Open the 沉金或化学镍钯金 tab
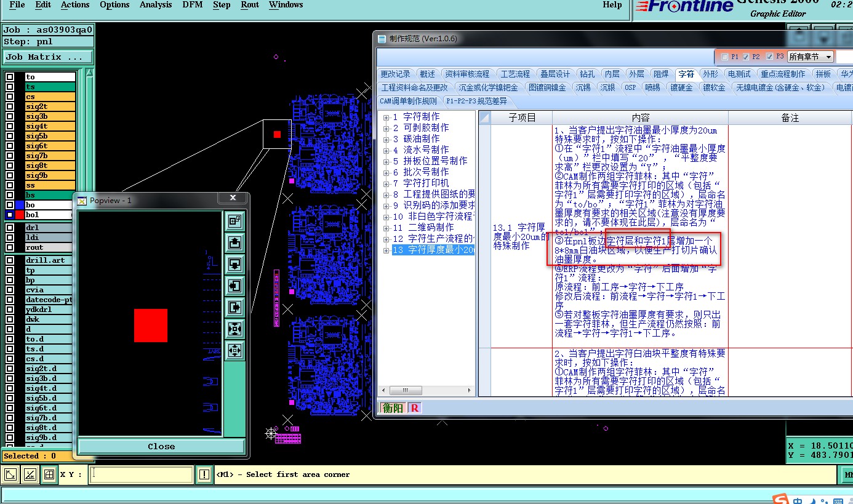 tap(489, 87)
